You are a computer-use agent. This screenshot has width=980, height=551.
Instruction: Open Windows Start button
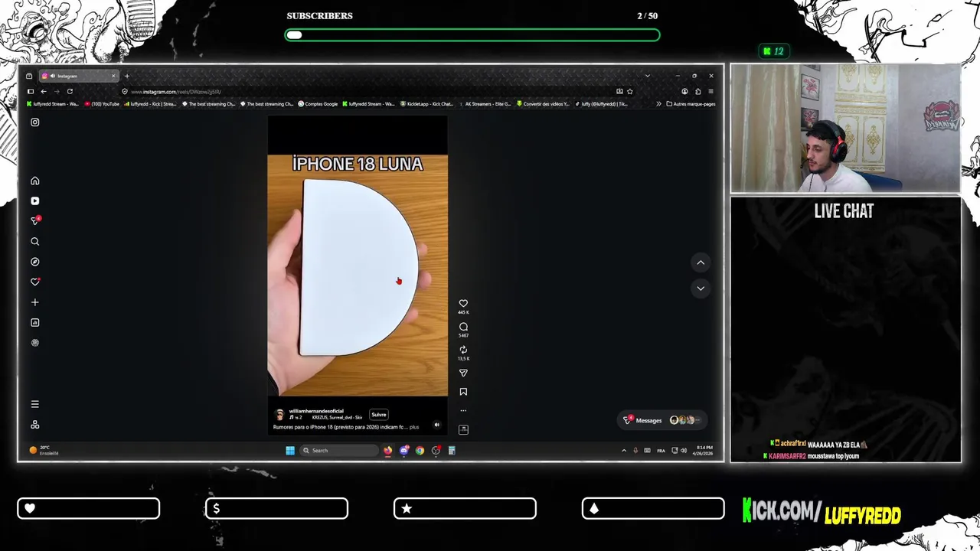tap(290, 450)
